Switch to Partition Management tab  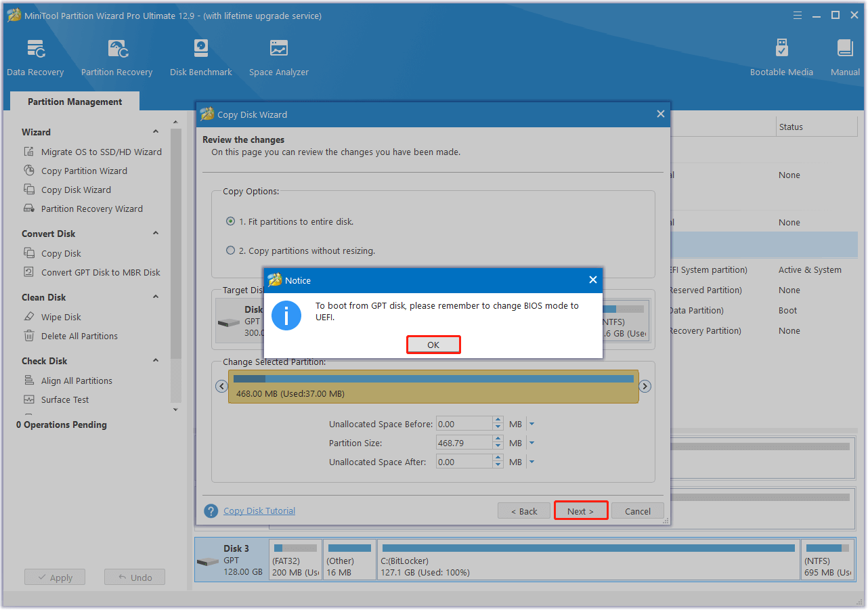click(x=75, y=102)
